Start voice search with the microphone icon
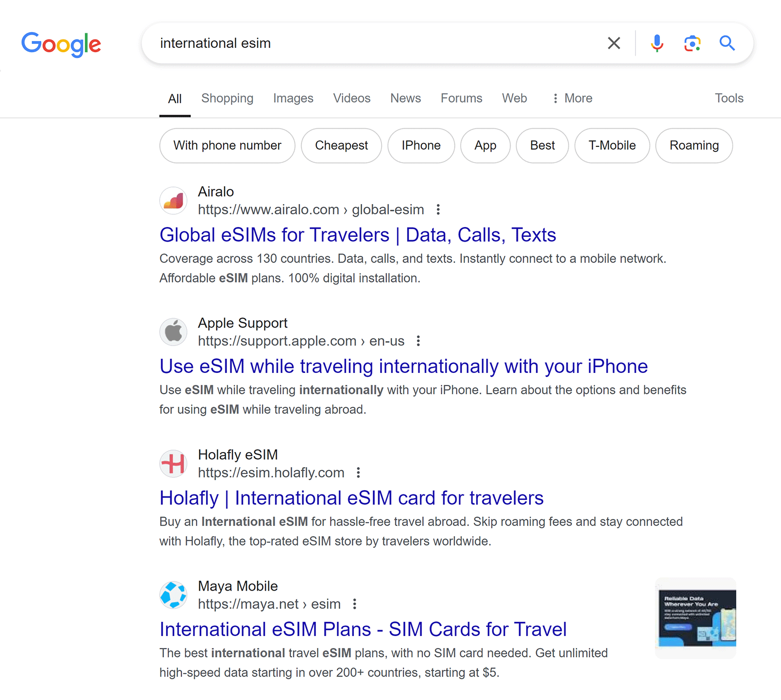 tap(657, 43)
